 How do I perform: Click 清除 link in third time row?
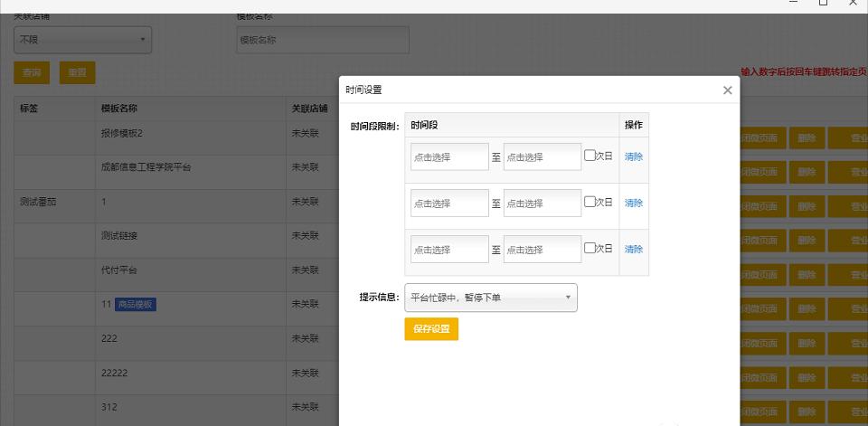(634, 249)
